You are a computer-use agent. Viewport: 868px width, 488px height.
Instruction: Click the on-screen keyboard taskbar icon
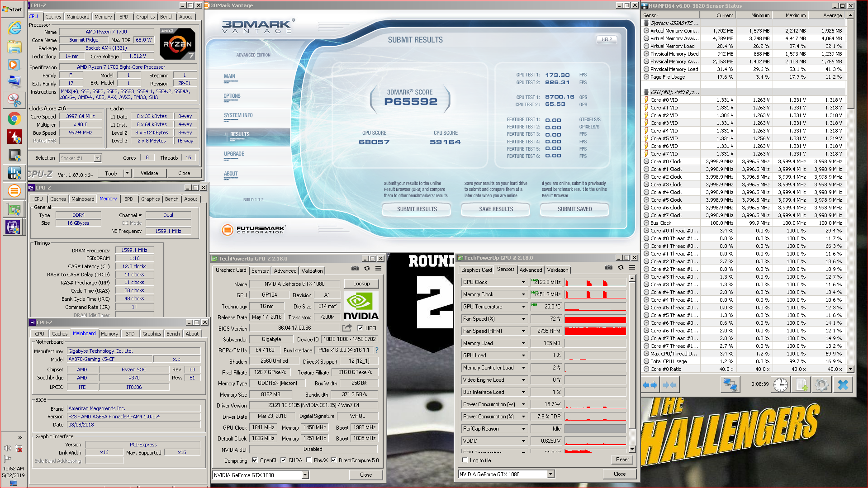tap(14, 82)
